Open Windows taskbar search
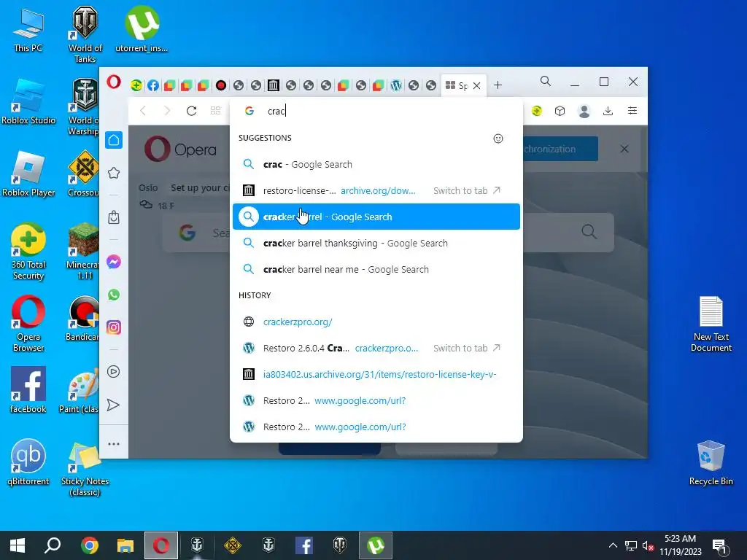This screenshot has height=560, width=747. coord(53,545)
